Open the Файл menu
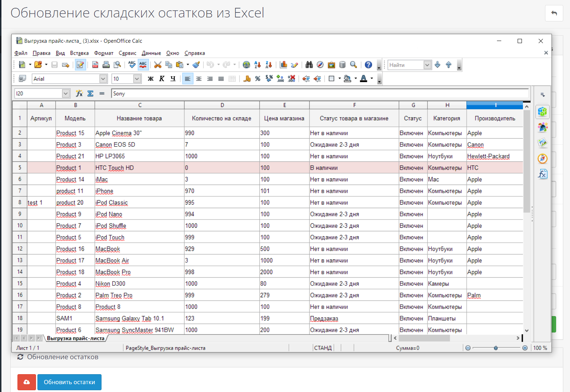Screen dimensions: 570x392 point(21,53)
